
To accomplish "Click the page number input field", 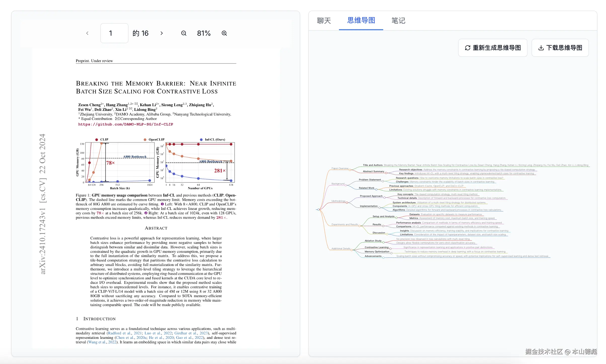I will 114,33.
